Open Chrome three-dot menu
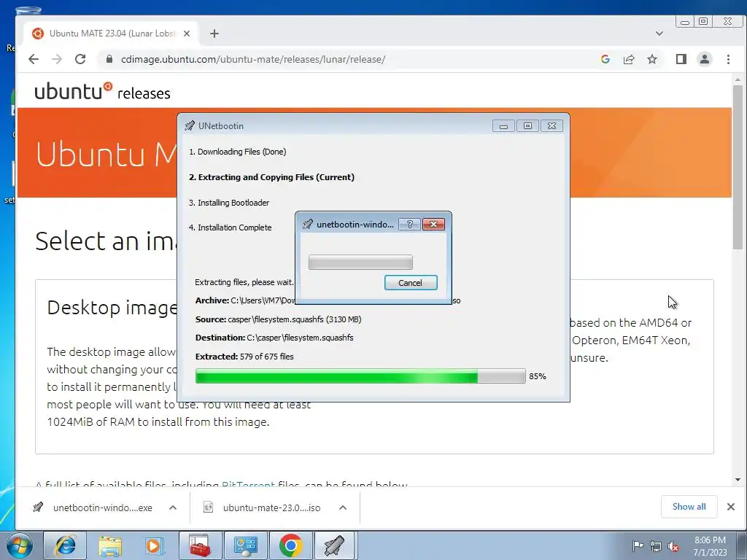Screen dimensions: 747x560 tap(728, 59)
